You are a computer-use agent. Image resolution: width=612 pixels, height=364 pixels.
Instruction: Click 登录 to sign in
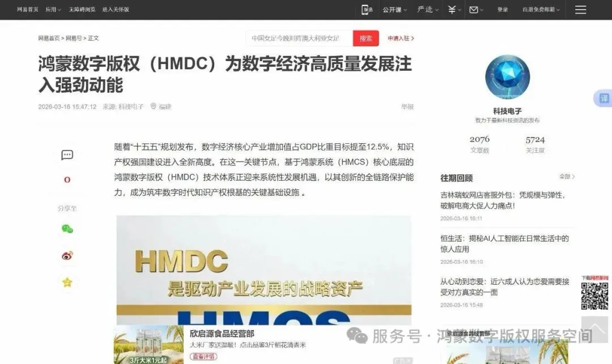[x=502, y=10]
